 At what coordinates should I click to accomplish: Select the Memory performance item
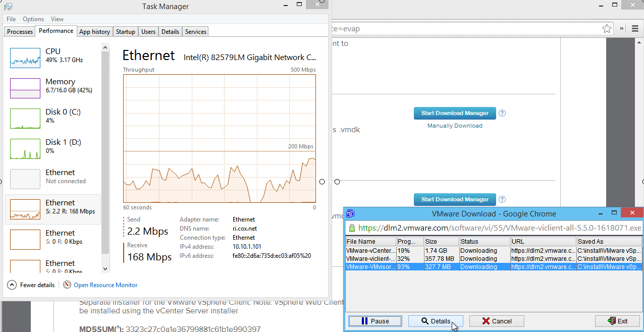click(x=53, y=88)
